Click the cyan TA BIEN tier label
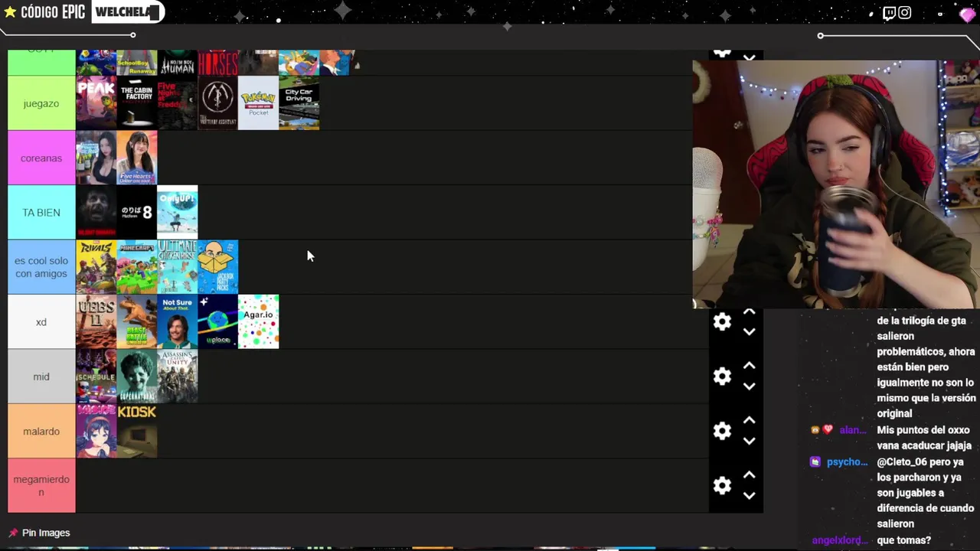980x551 pixels. click(41, 212)
